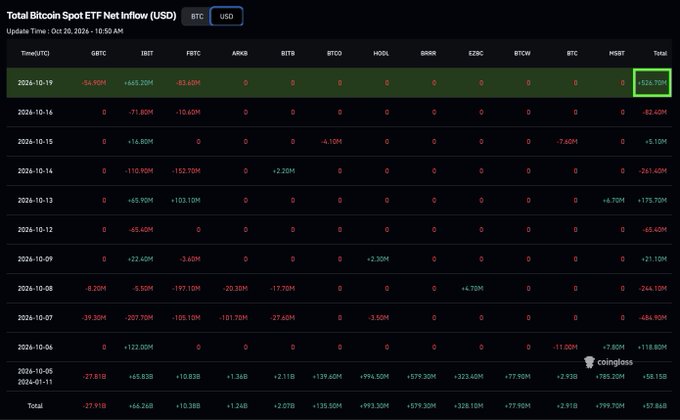Click the Total label in bottom row
The height and width of the screenshot is (420, 680).
(x=35, y=406)
